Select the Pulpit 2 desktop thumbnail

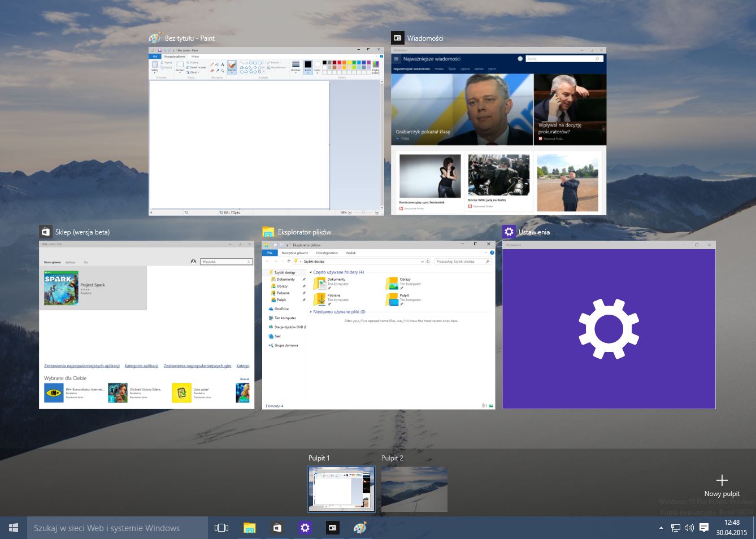click(x=414, y=489)
